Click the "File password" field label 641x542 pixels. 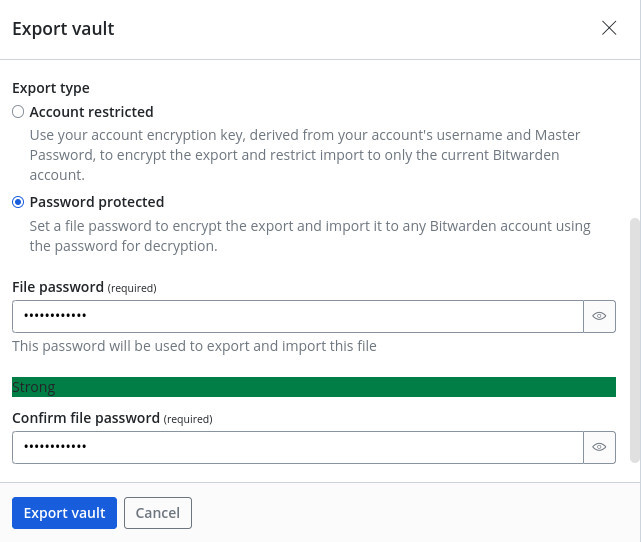coord(58,287)
